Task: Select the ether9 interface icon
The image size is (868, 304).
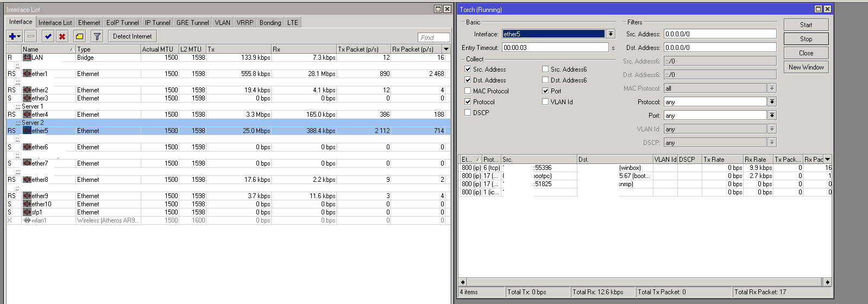Action: [27, 196]
